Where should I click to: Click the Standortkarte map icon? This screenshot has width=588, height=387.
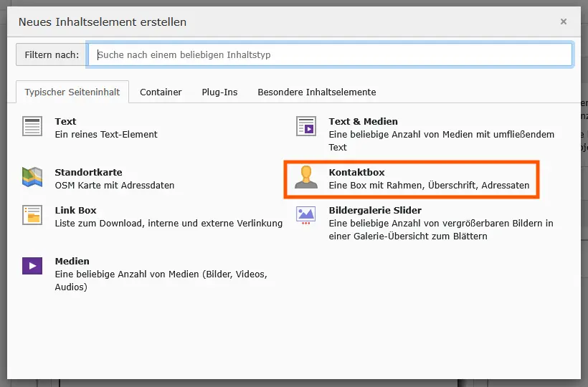tap(32, 177)
